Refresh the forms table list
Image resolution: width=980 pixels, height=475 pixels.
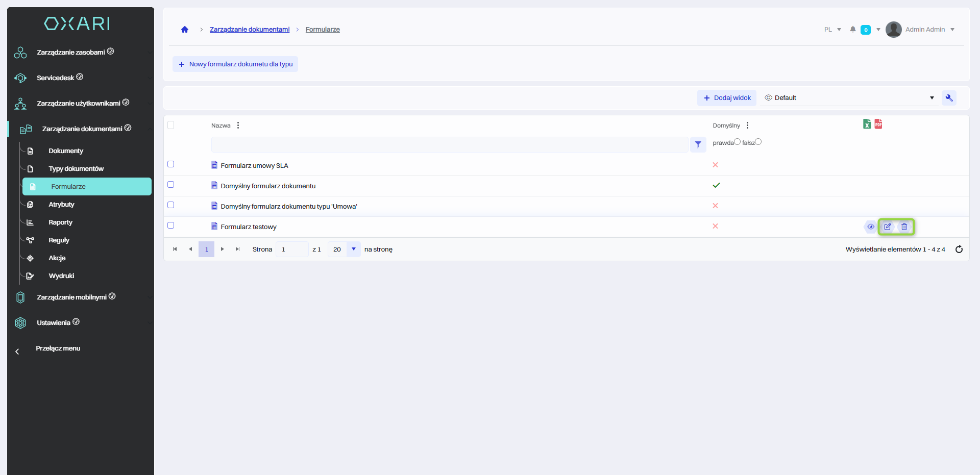(x=959, y=249)
